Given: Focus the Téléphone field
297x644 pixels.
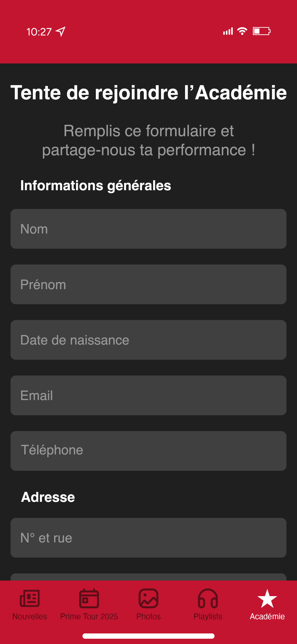Looking at the screenshot, I should (148, 451).
